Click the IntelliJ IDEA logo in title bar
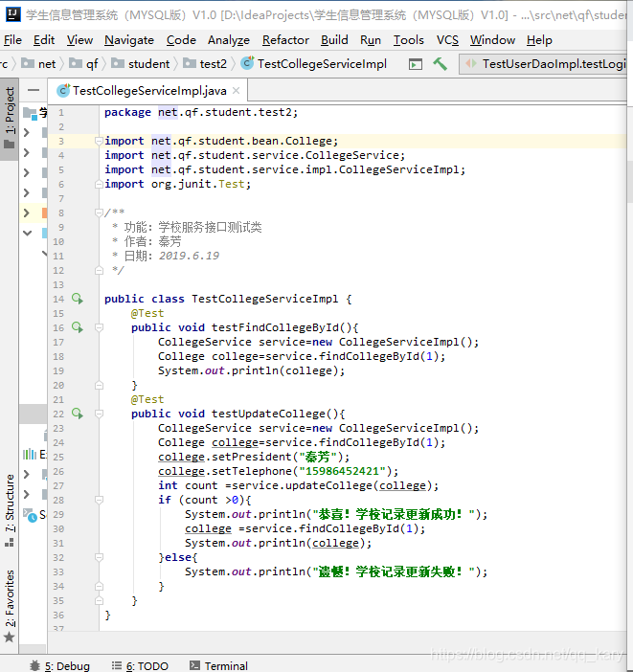Viewport: 633px width, 672px height. coord(12,14)
